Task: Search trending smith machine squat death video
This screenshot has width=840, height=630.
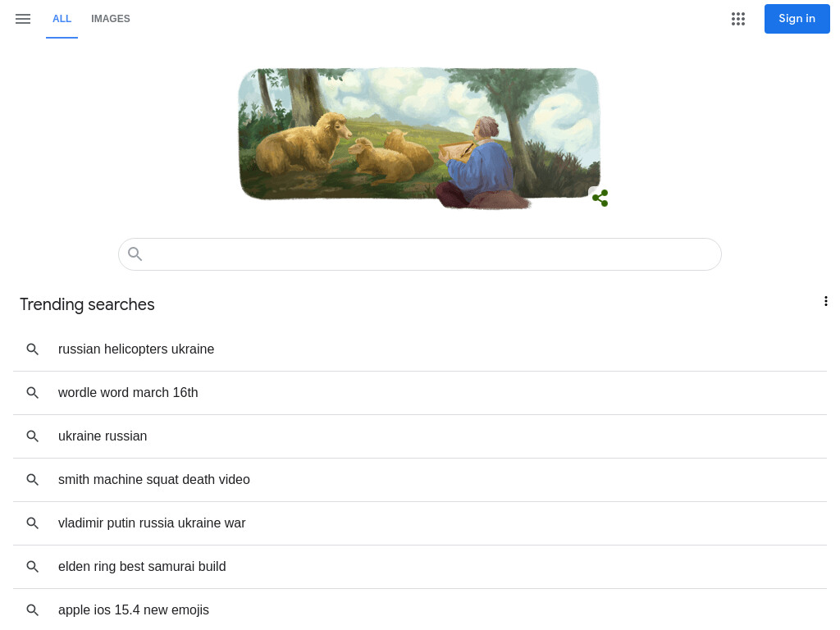Action: tap(420, 479)
